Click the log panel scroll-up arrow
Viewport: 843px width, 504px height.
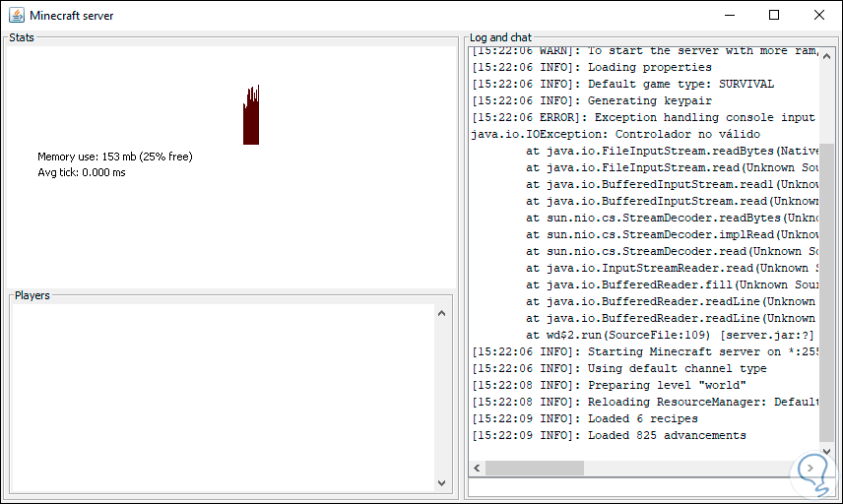826,56
